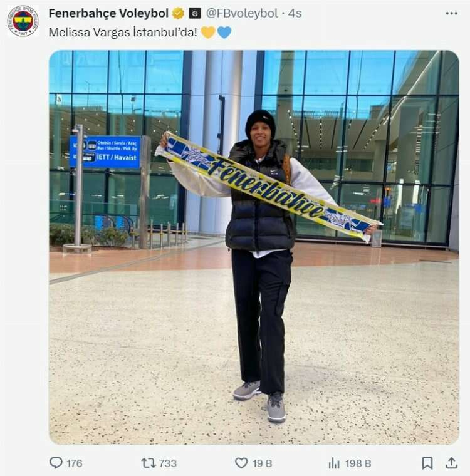
Task: Click the 198 B views count
Action: coord(358,463)
